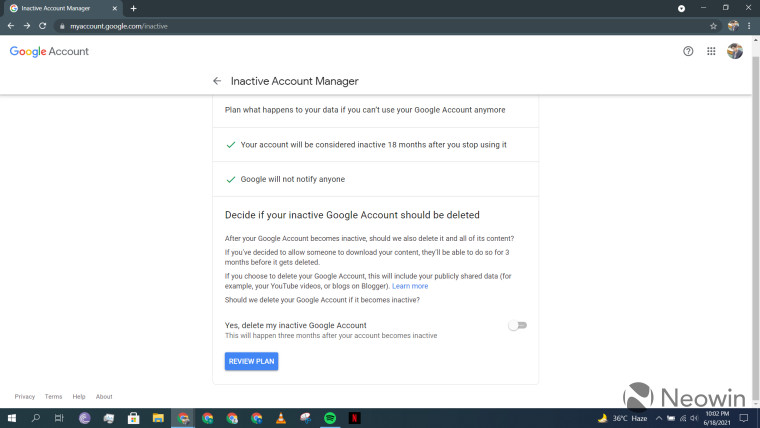Click the Google Account logo
This screenshot has height=428, width=760.
tap(49, 51)
